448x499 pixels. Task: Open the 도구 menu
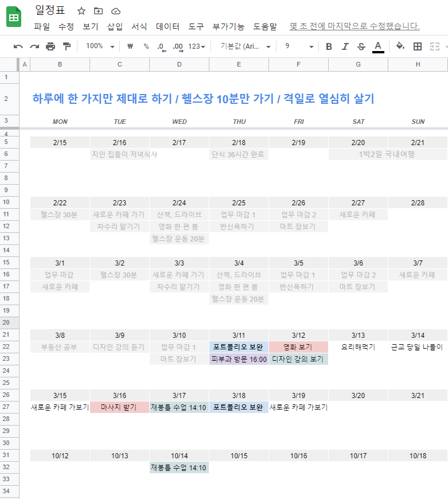point(196,26)
